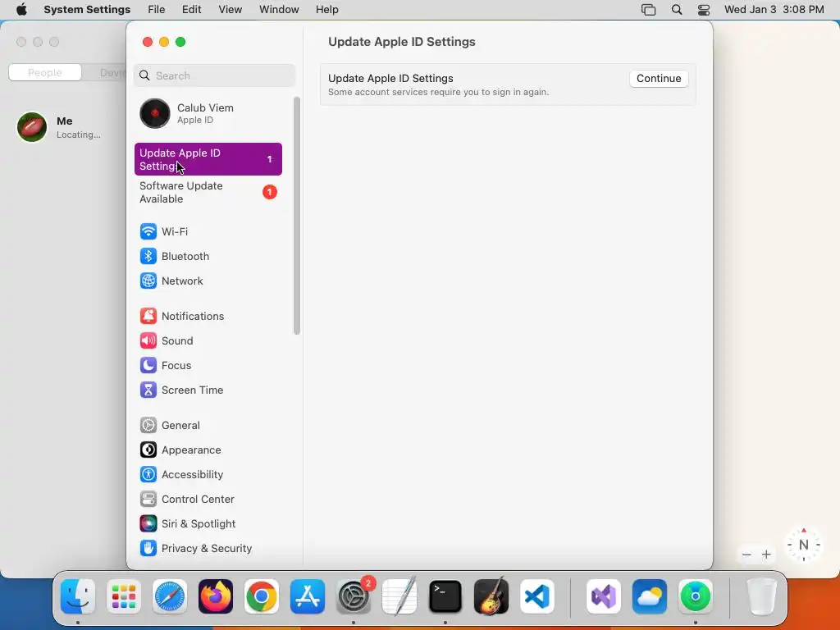The width and height of the screenshot is (840, 630).
Task: Select Me entry in Find My list
Action: click(x=63, y=127)
